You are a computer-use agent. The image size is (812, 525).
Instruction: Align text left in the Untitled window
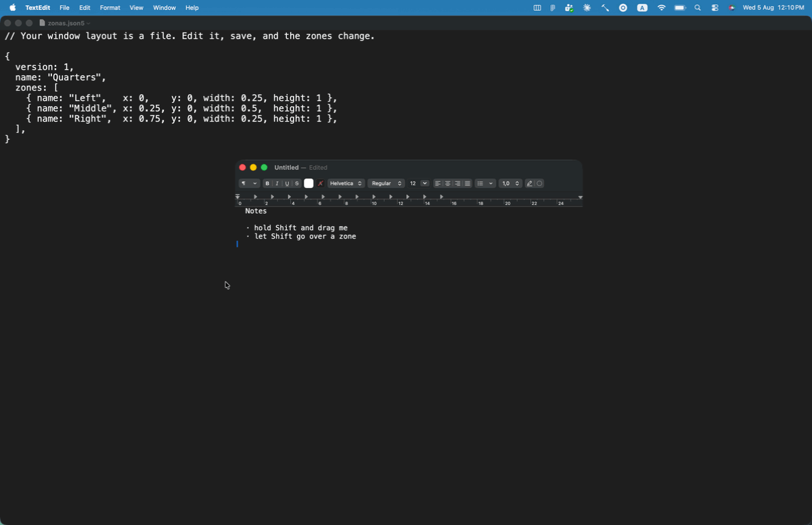438,183
